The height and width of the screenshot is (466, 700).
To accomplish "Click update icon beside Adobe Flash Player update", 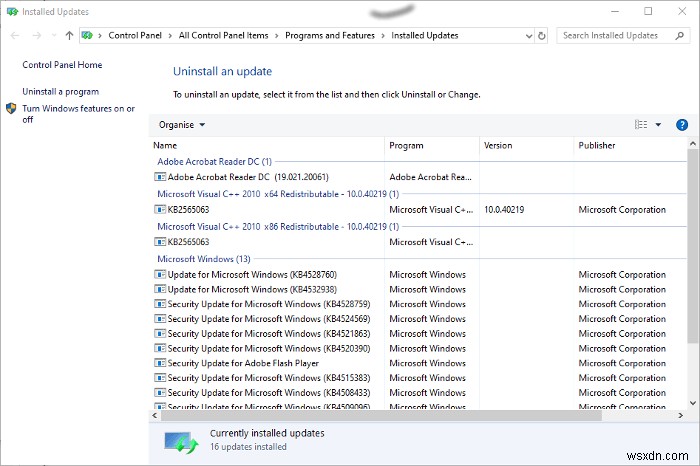I will tap(160, 363).
